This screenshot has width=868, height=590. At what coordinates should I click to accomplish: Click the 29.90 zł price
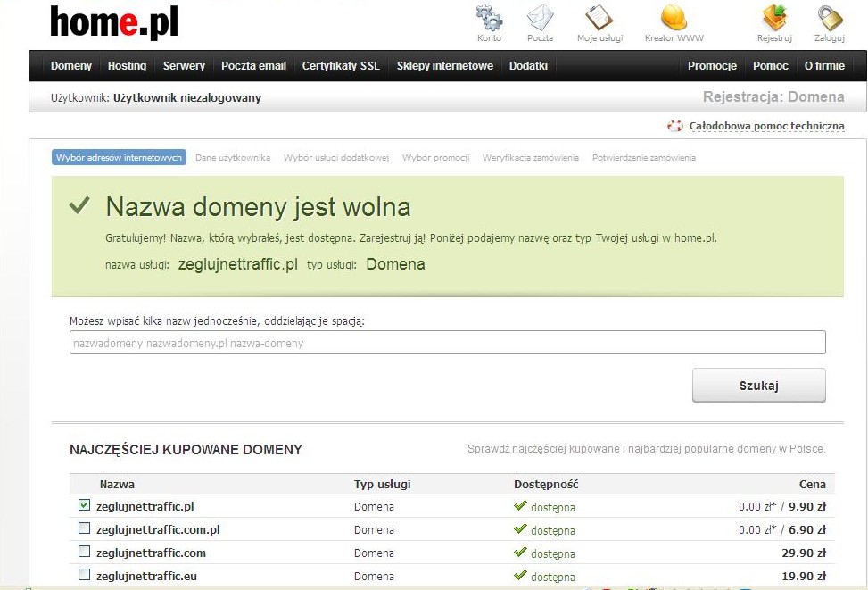click(x=804, y=553)
